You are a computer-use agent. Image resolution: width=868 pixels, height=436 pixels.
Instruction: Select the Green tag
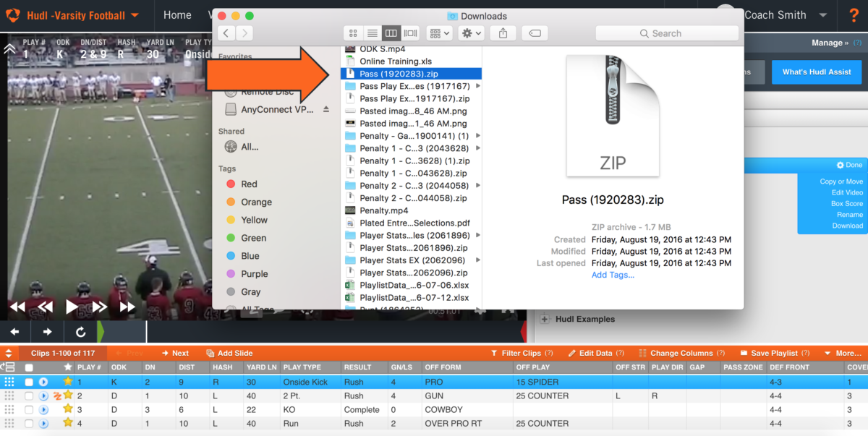(x=246, y=238)
